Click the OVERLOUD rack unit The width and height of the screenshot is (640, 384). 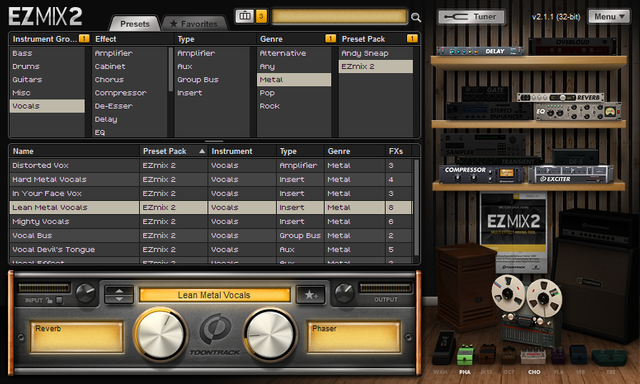(x=572, y=46)
